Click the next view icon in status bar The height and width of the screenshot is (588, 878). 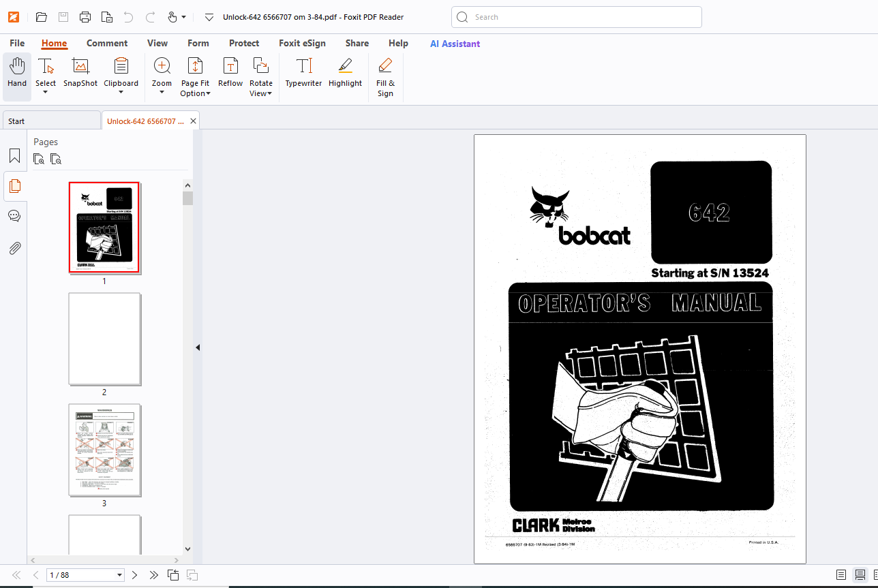pos(192,575)
